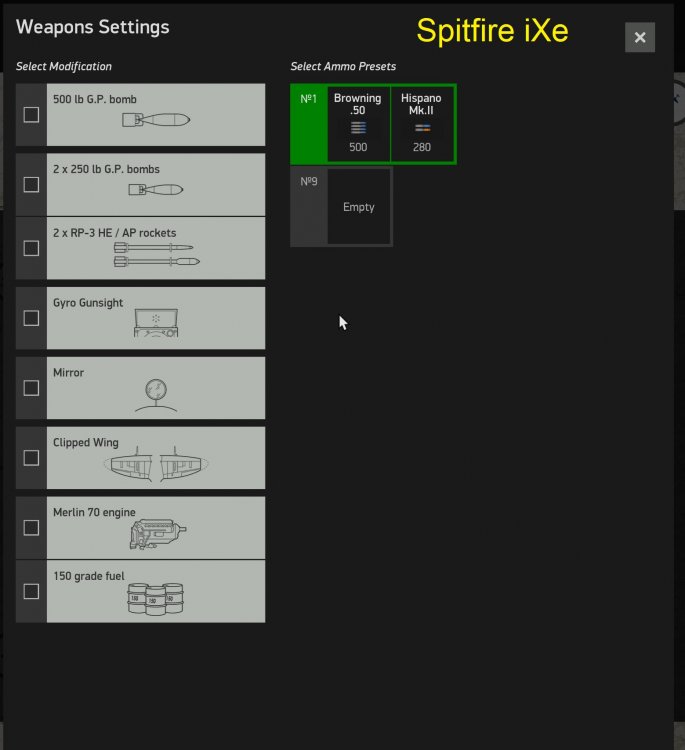The image size is (685, 750).
Task: Click the 'Select Modification' heading
Action: 64,66
